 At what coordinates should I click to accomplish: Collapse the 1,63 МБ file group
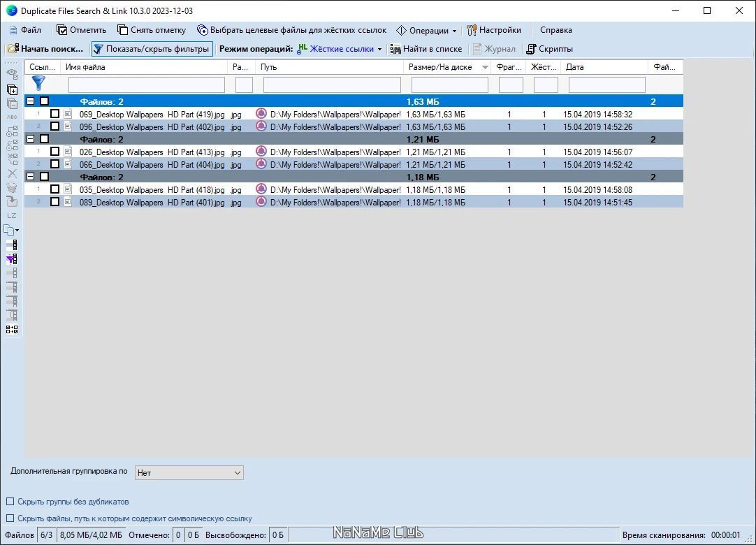[30, 101]
